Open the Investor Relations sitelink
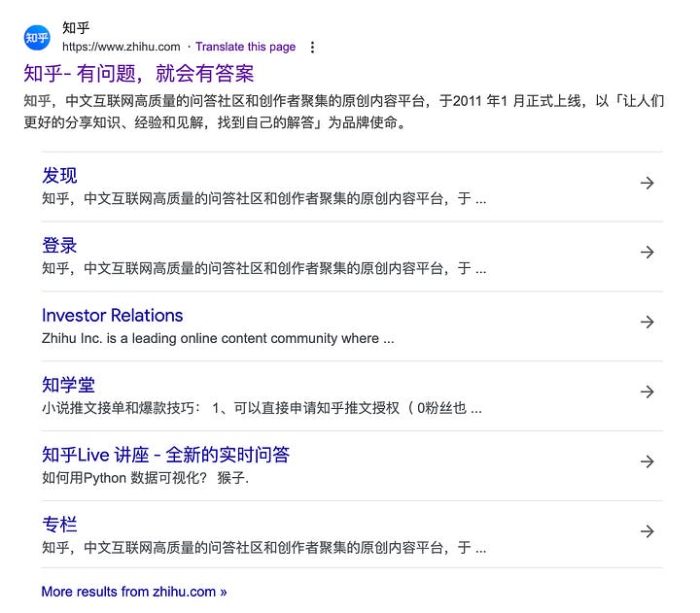Viewport: 700px width, 613px height. [x=113, y=316]
